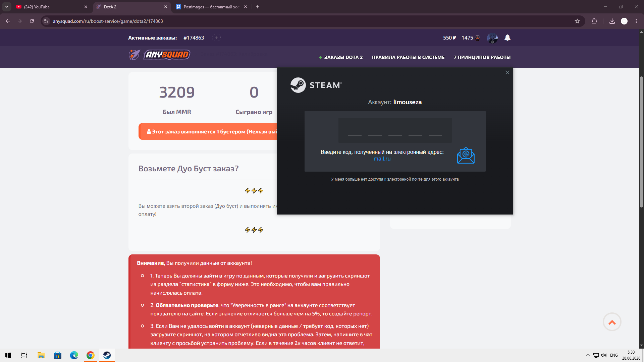644x362 pixels.
Task: Close the Postimages tab
Action: pyautogui.click(x=246, y=7)
